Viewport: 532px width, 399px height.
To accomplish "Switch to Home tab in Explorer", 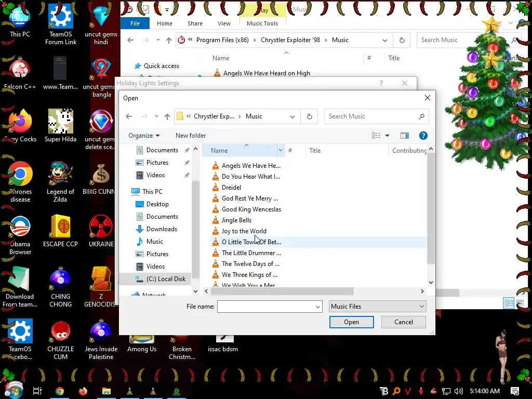I will (x=165, y=23).
